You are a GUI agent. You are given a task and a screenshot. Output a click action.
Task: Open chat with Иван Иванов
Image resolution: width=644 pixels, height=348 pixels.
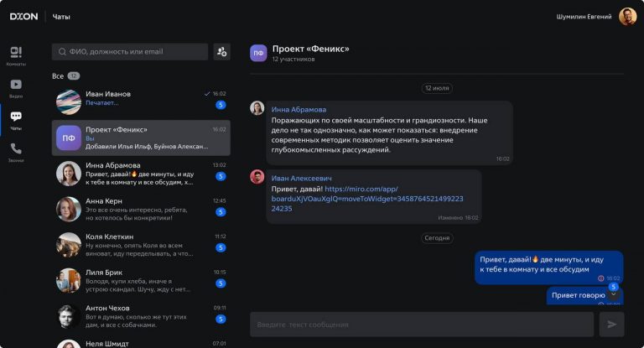(141, 102)
